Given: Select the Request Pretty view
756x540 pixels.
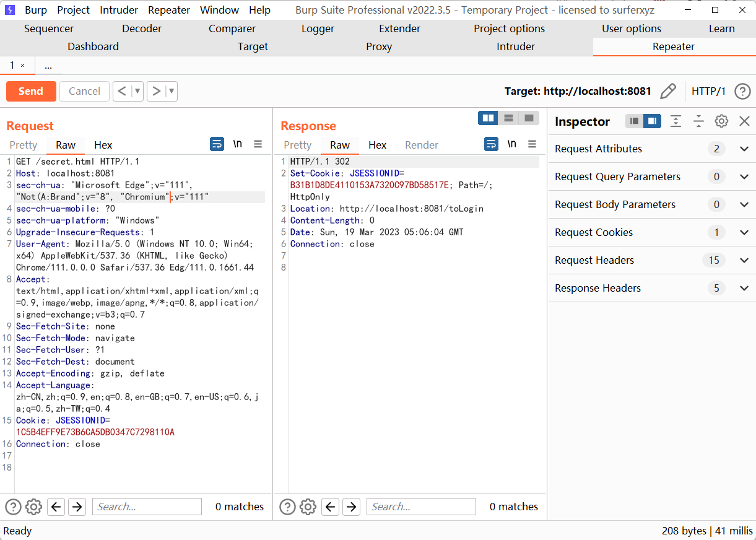Looking at the screenshot, I should pos(24,145).
